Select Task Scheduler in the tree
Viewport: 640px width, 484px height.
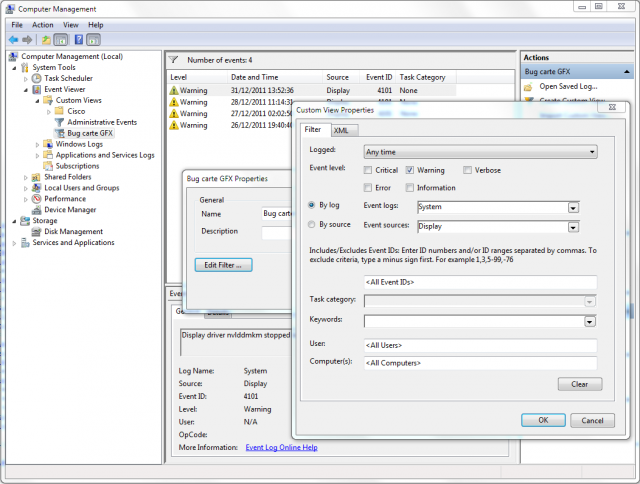pyautogui.click(x=68, y=78)
